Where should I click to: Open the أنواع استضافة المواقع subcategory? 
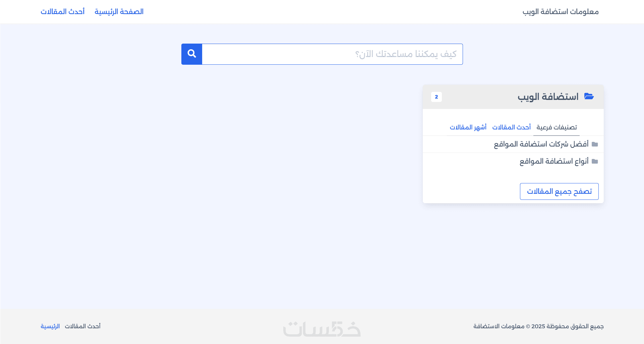tap(554, 162)
